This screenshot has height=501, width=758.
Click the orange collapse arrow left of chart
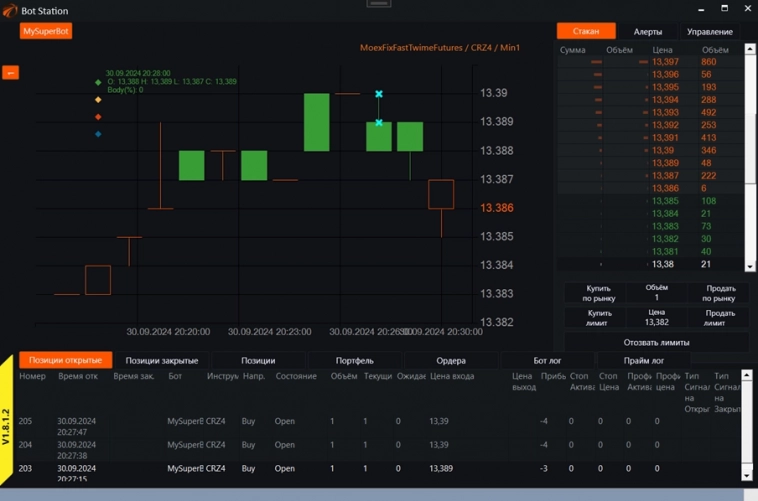tap(11, 72)
